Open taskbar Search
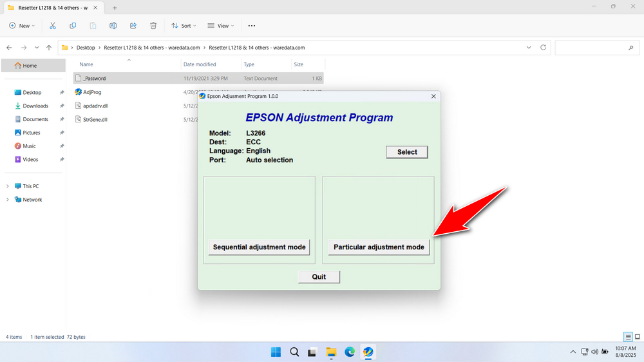This screenshot has height=362, width=644. [x=294, y=352]
